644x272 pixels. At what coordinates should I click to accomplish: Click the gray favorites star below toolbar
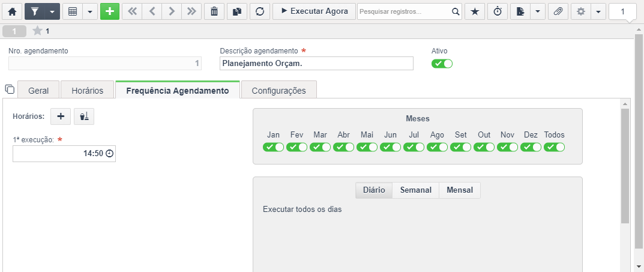click(x=37, y=31)
